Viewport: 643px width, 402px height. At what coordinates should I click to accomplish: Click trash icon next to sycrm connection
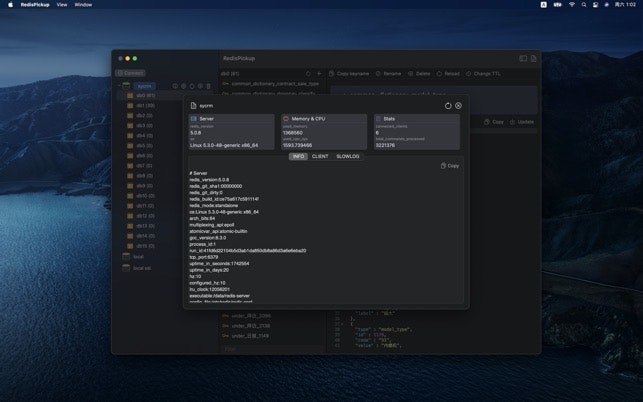pyautogui.click(x=208, y=86)
